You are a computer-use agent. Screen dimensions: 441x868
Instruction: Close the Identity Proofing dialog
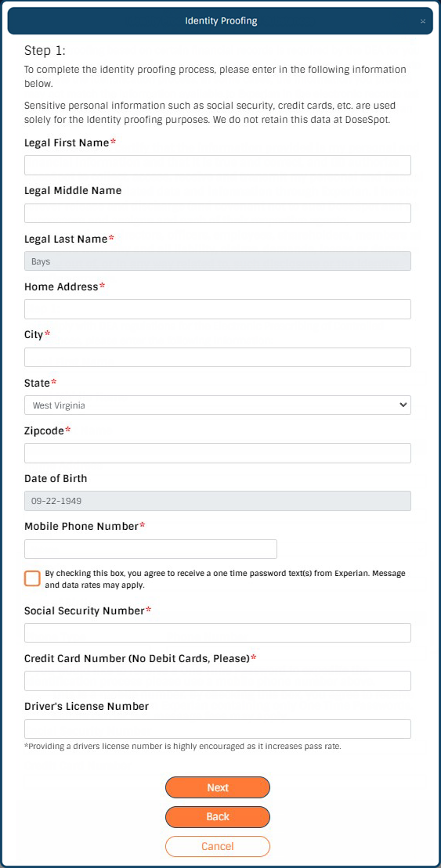pyautogui.click(x=423, y=22)
